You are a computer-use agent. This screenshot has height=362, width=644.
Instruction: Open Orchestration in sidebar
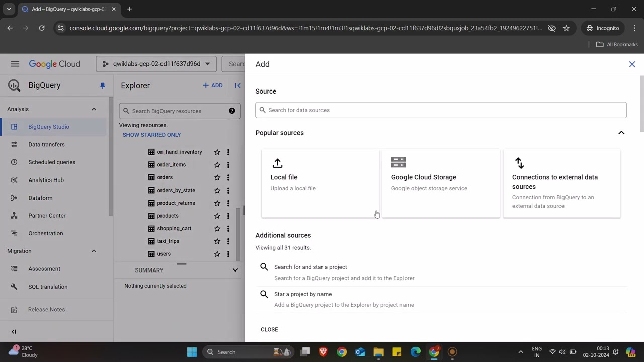pos(53,233)
